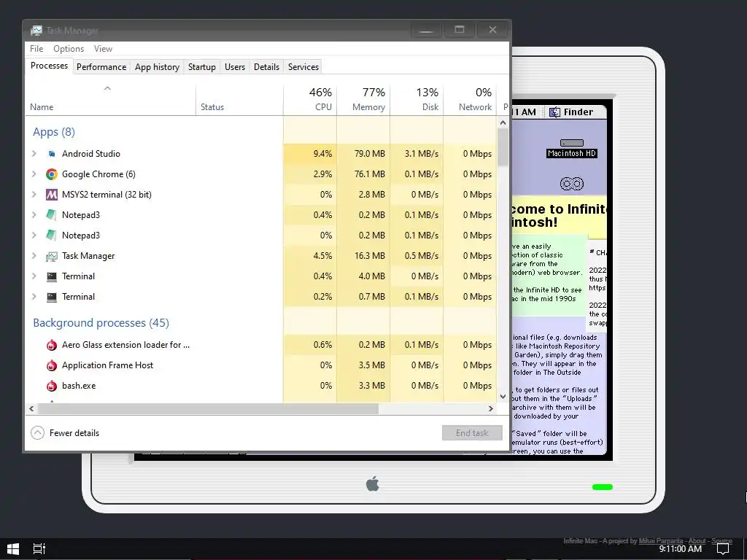This screenshot has height=560, width=747.
Task: Switch to the Details tab
Action: tap(266, 67)
